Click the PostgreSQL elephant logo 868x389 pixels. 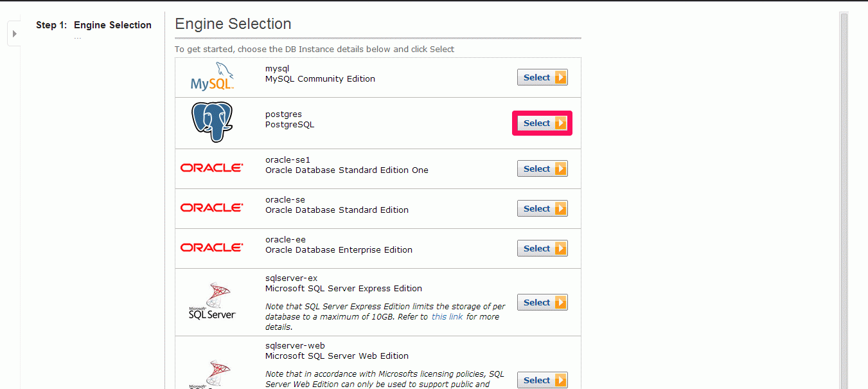[212, 122]
